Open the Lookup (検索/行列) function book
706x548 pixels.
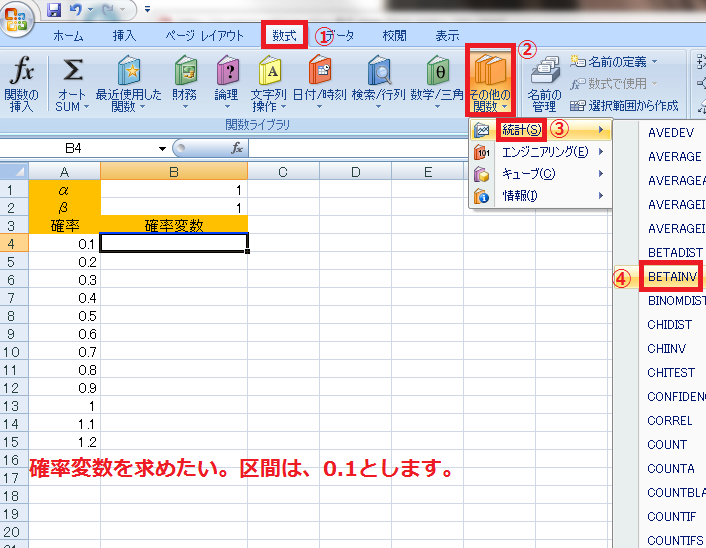pos(378,83)
